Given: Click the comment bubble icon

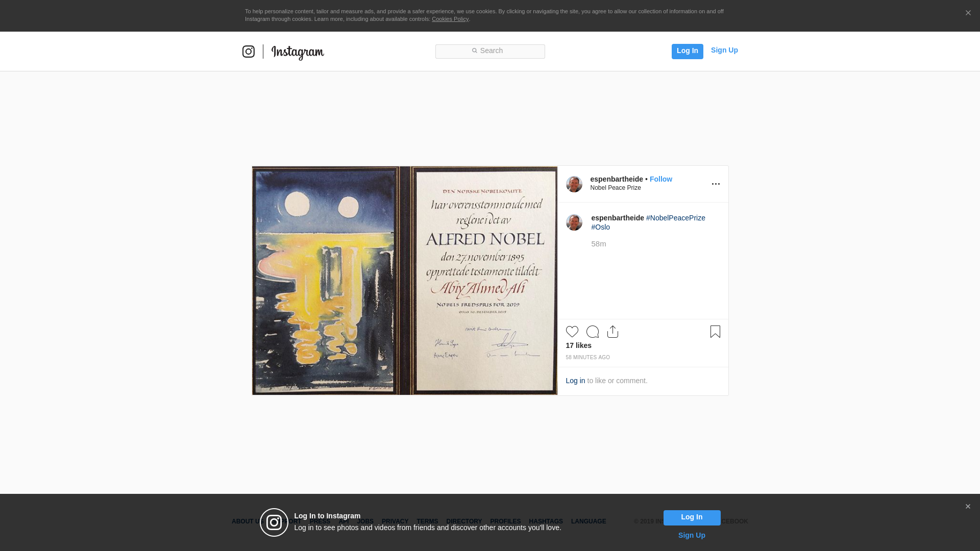Looking at the screenshot, I should tap(593, 332).
